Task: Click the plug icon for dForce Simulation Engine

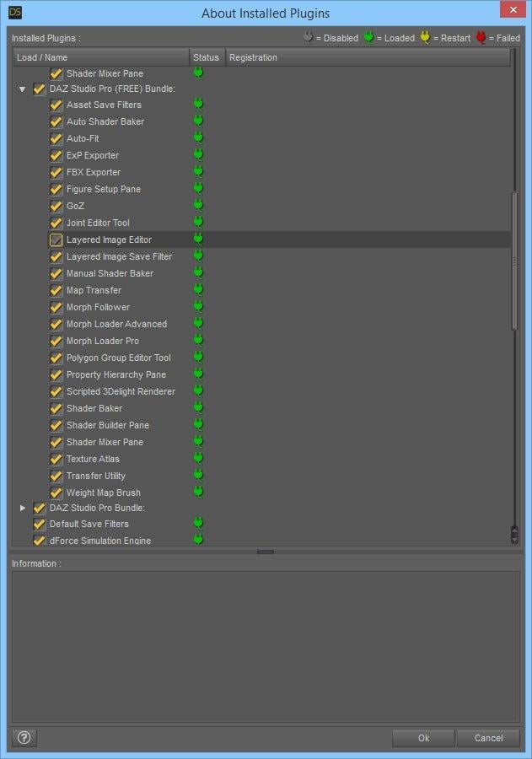Action: (198, 539)
